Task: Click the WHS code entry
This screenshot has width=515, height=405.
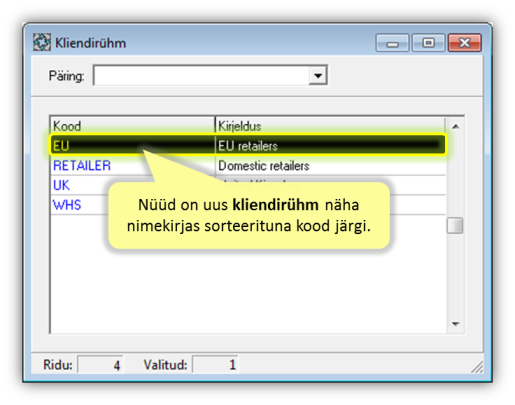Action: point(67,205)
